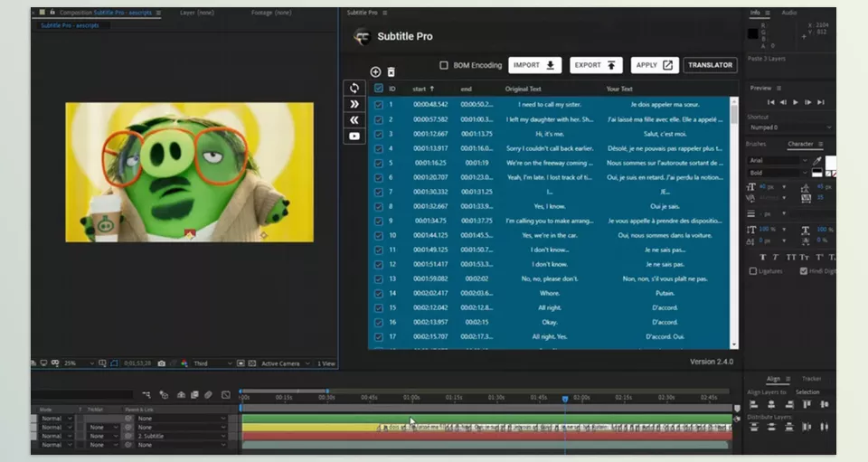The height and width of the screenshot is (462, 868).
Task: Switch to the Tracker tab
Action: coord(812,379)
